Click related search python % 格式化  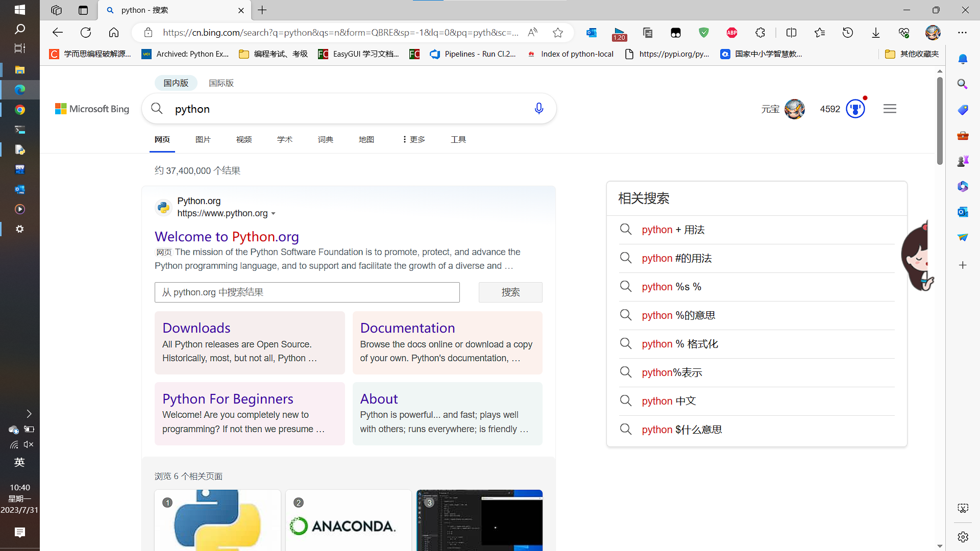click(680, 344)
